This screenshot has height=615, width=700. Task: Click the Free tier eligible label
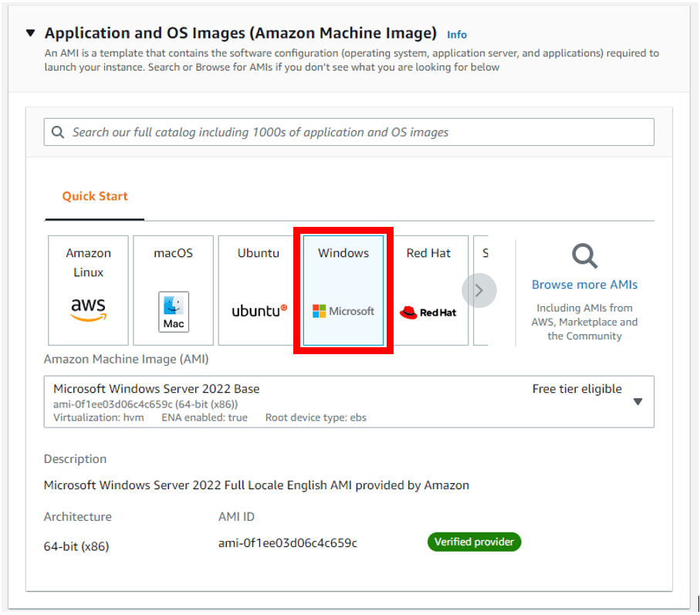pyautogui.click(x=577, y=389)
